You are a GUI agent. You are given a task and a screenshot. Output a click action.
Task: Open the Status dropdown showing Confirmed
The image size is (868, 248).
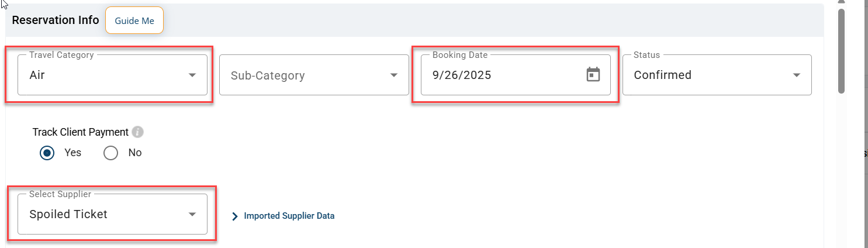tap(717, 75)
